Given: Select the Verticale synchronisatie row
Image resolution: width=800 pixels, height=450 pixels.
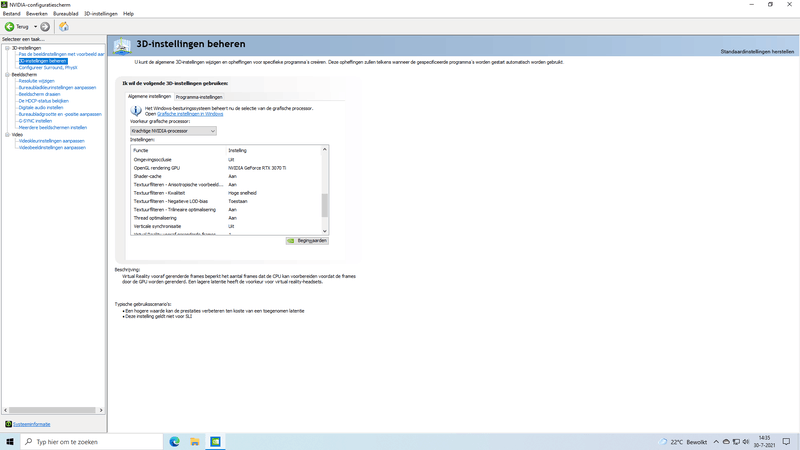Looking at the screenshot, I should point(226,226).
